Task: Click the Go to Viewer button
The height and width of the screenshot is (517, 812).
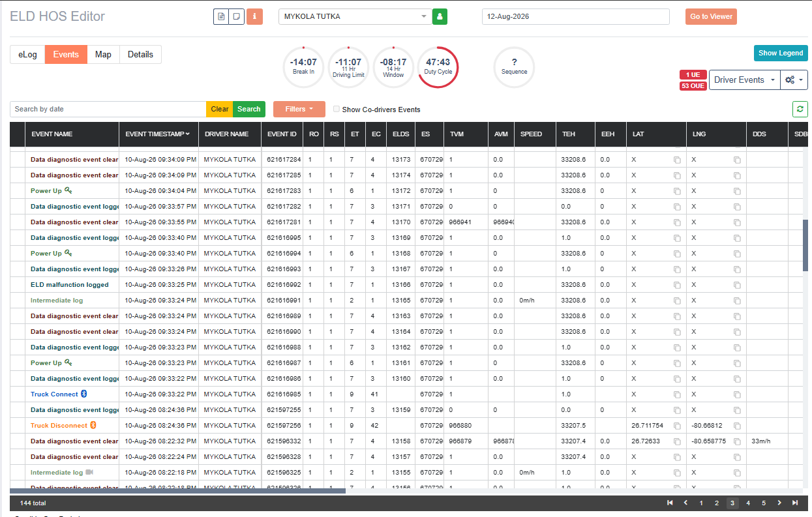Action: (x=711, y=16)
